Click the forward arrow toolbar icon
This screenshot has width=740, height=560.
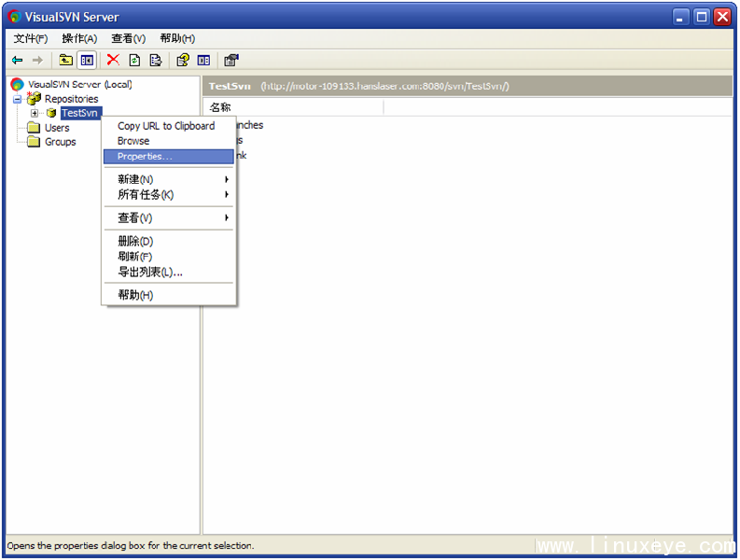(37, 60)
